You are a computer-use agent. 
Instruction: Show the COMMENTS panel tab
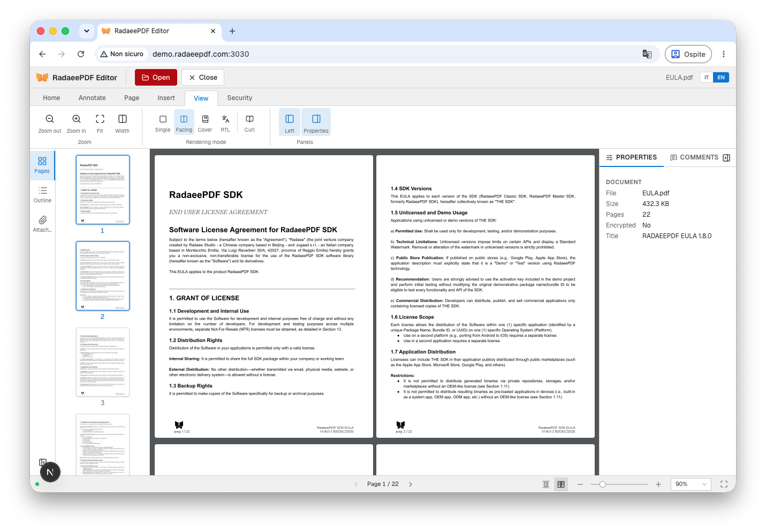click(694, 157)
